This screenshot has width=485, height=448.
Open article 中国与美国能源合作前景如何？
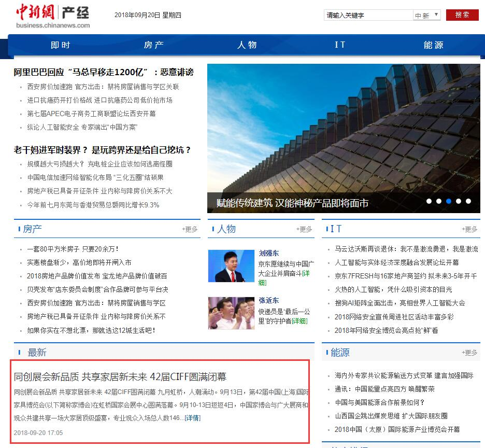380,402
